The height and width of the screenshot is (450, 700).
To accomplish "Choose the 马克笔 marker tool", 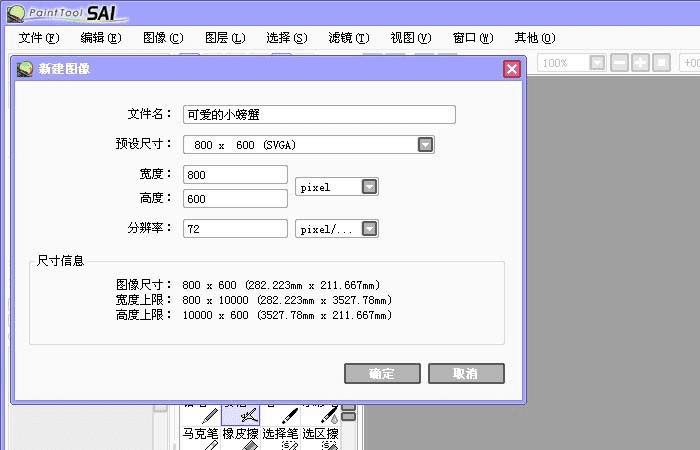I will (201, 438).
